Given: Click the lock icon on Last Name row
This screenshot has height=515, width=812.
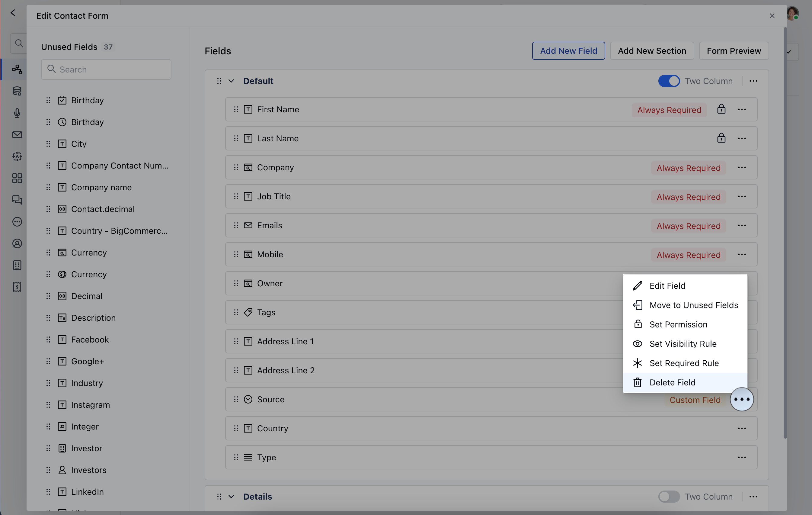Looking at the screenshot, I should [x=721, y=138].
